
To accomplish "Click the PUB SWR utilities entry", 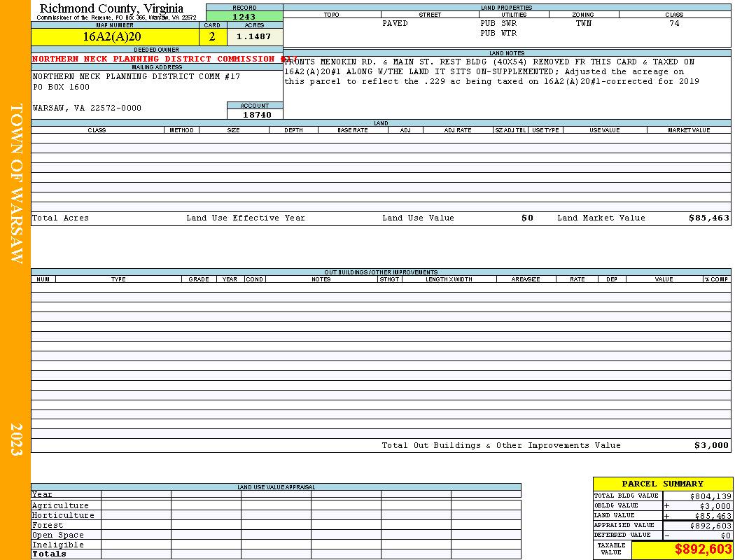I will pos(498,23).
